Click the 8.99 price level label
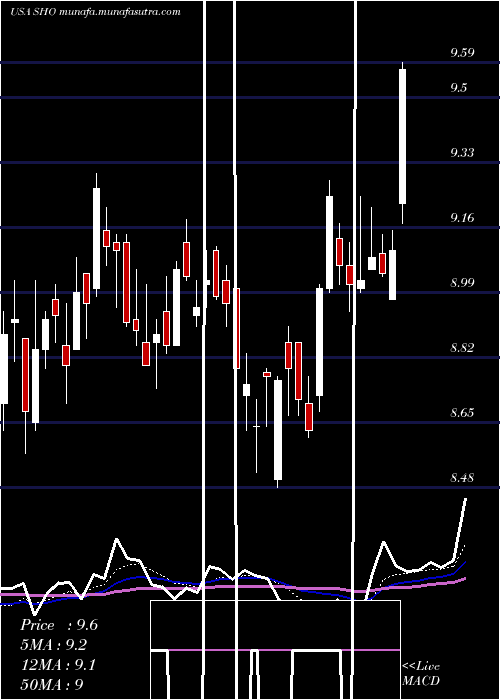The image size is (500, 700). (x=462, y=283)
